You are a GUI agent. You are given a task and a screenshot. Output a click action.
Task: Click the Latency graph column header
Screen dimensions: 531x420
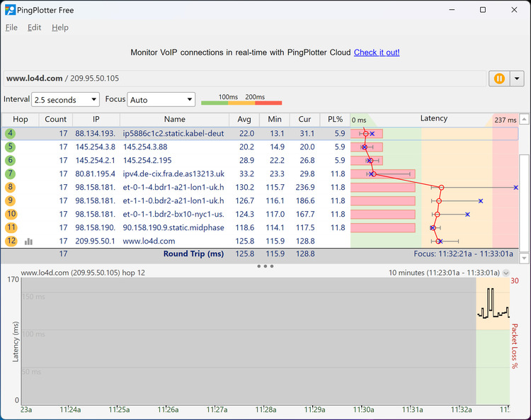(434, 118)
